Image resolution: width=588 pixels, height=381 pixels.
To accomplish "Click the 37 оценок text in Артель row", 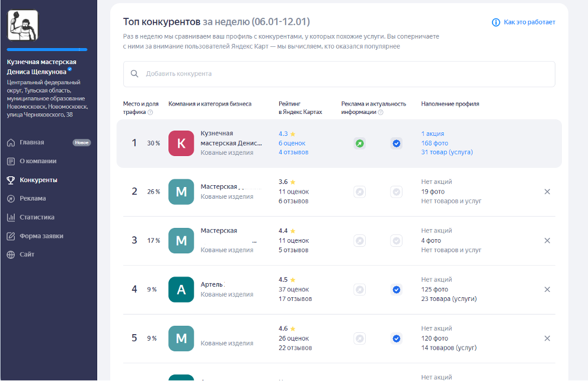I will pos(293,290).
